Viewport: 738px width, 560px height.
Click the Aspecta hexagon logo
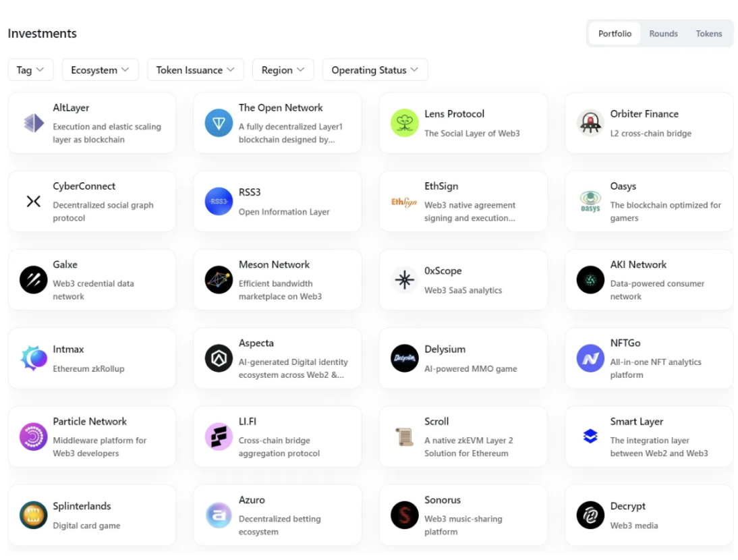point(219,358)
